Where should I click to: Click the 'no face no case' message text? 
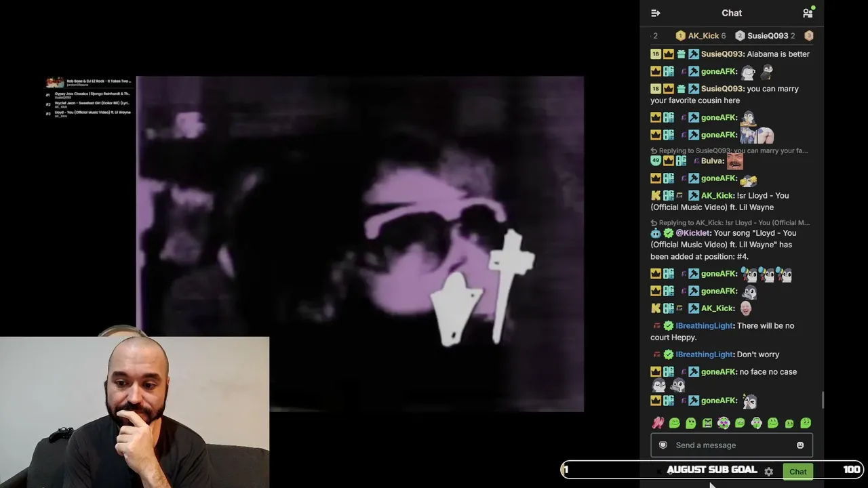point(768,372)
